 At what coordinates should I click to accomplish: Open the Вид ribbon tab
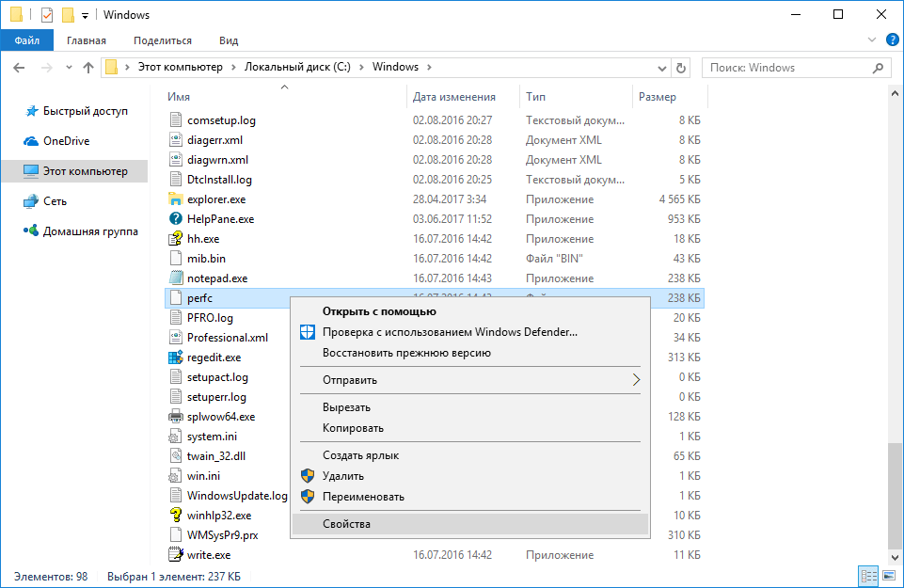229,40
